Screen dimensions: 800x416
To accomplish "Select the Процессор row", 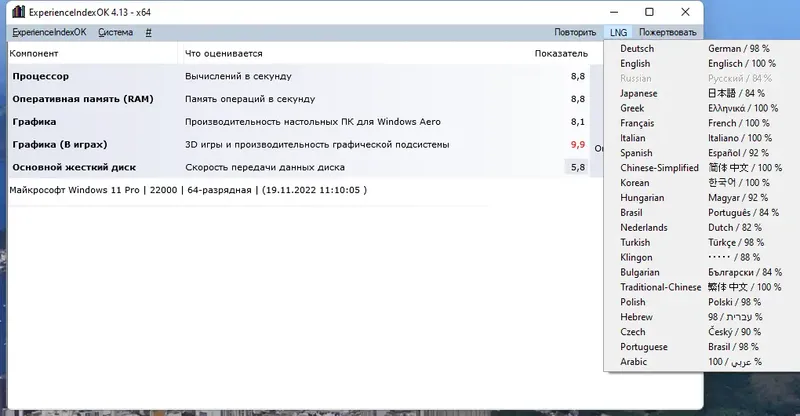I will coord(298,76).
